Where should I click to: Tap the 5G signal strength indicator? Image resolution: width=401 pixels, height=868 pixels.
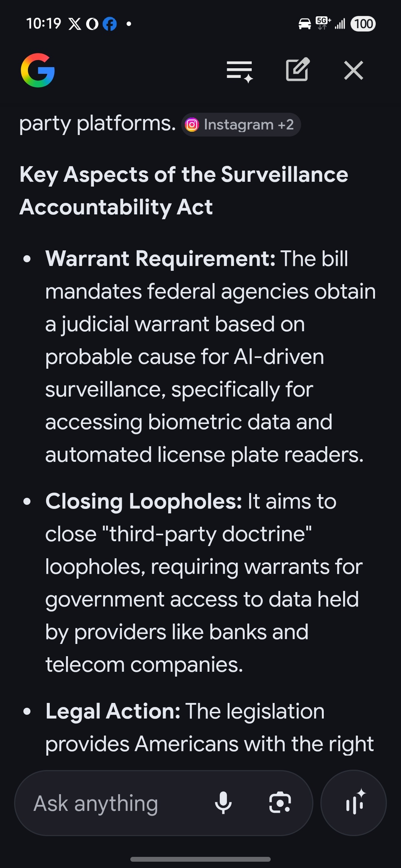[331, 23]
